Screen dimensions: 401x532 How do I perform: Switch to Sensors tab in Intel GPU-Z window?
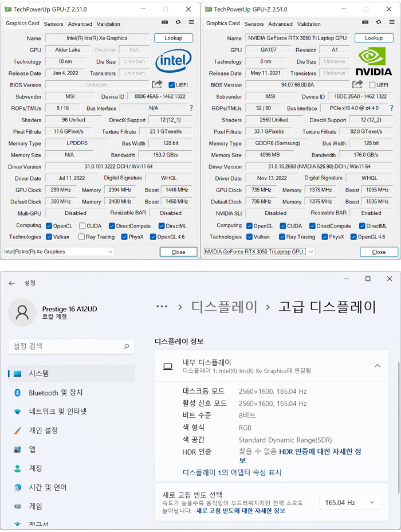(54, 24)
